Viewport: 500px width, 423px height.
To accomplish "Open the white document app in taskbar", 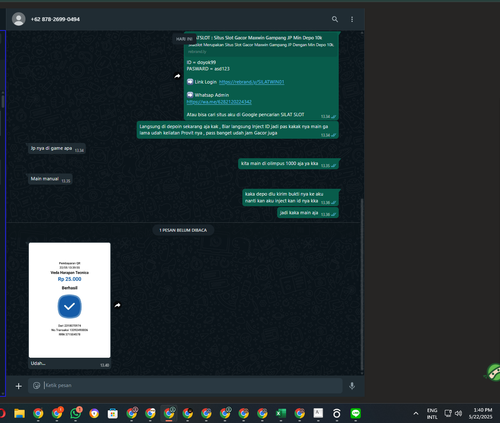I will click(318, 414).
